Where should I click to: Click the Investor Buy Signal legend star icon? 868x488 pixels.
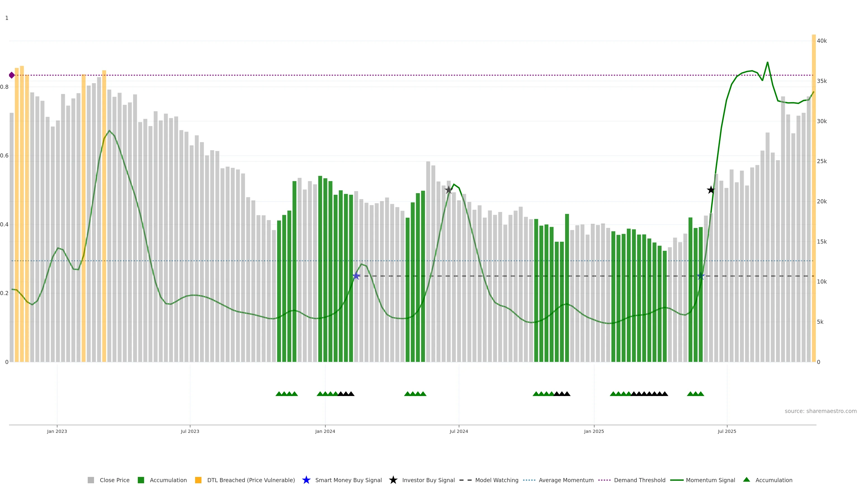(x=393, y=480)
